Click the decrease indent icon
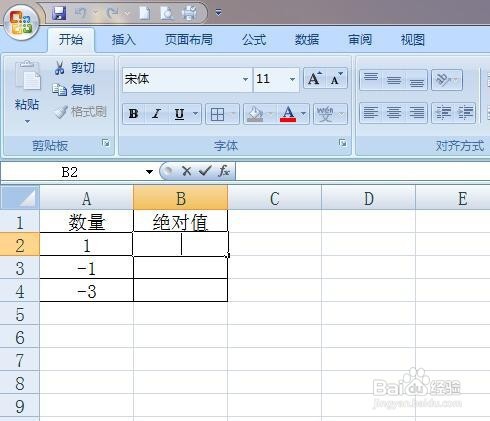The width and height of the screenshot is (490, 421). 443,113
